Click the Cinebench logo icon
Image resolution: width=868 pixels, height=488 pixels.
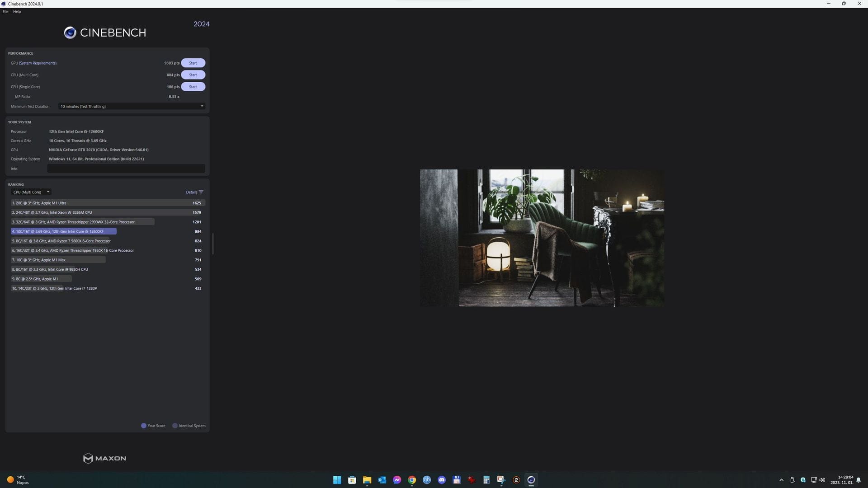tap(70, 33)
